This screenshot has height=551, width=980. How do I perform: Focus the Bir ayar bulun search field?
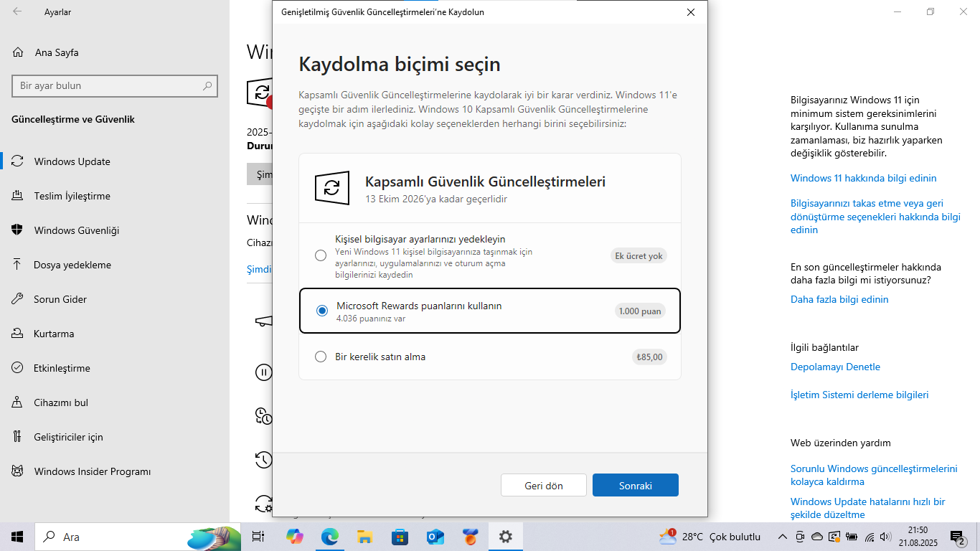tap(115, 85)
